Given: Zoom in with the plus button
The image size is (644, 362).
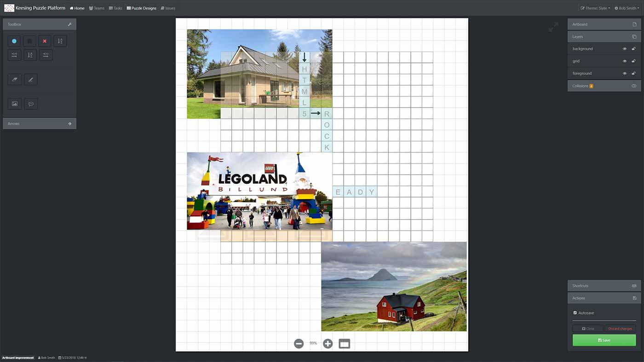Looking at the screenshot, I should tap(328, 344).
